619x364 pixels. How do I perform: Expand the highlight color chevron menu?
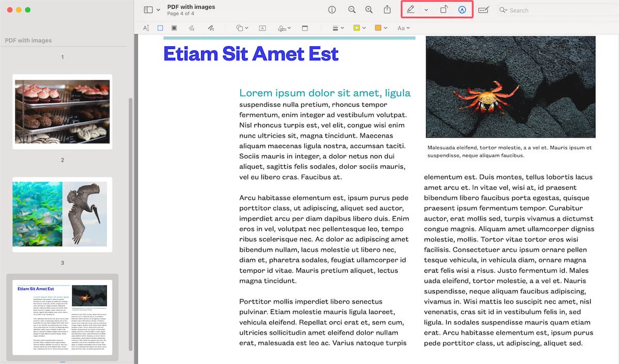[363, 28]
